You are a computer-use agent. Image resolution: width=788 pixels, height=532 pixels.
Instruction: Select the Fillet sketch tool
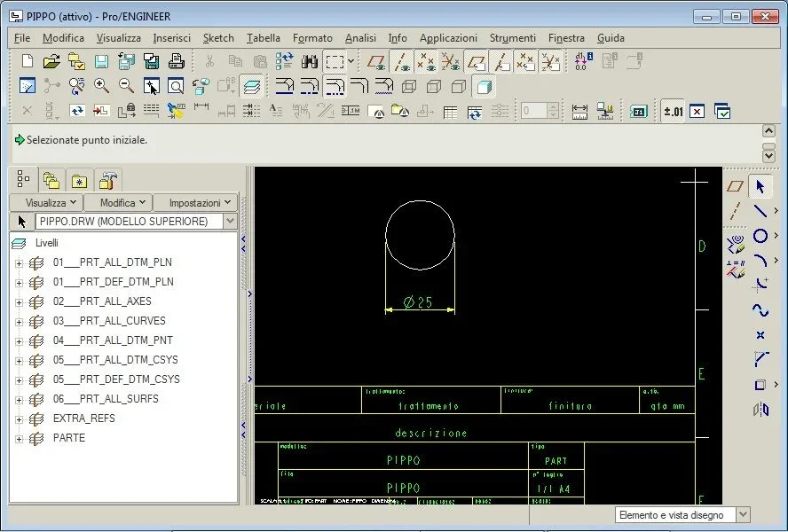point(760,285)
